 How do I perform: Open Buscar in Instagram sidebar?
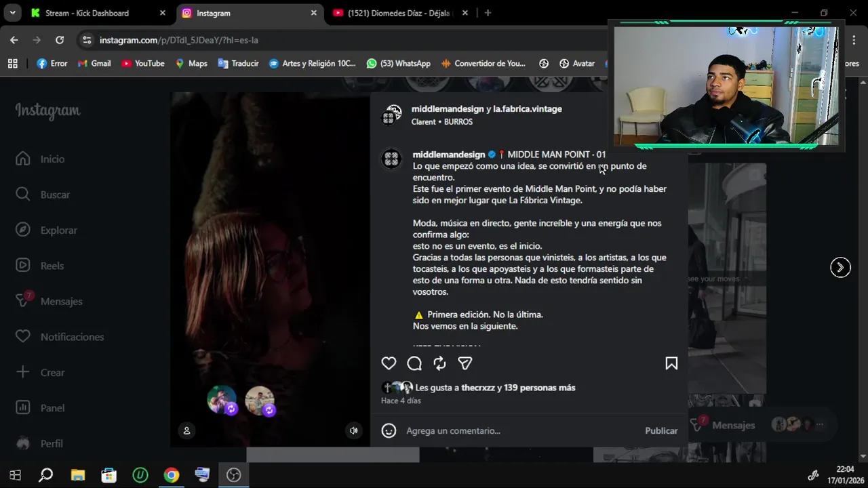click(43, 195)
